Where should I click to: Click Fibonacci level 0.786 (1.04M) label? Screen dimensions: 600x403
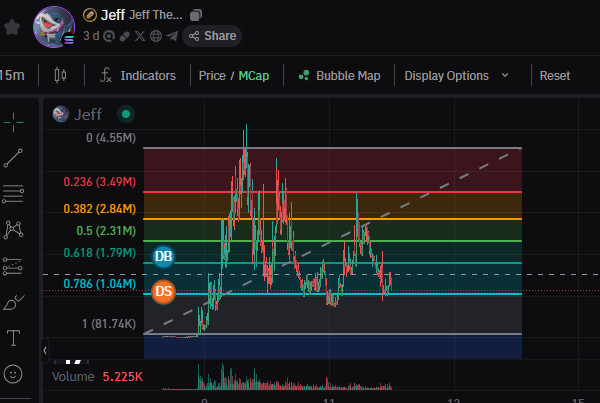click(99, 284)
